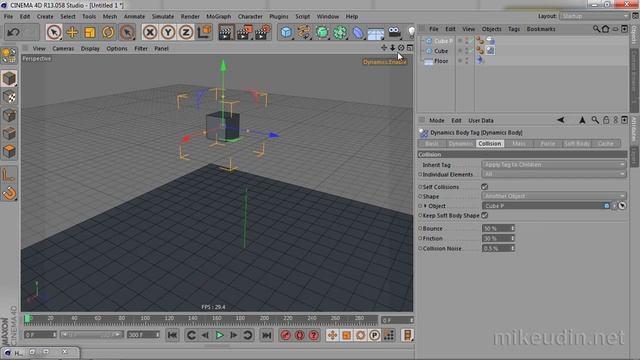Switch to the Cache tab

click(x=606, y=144)
